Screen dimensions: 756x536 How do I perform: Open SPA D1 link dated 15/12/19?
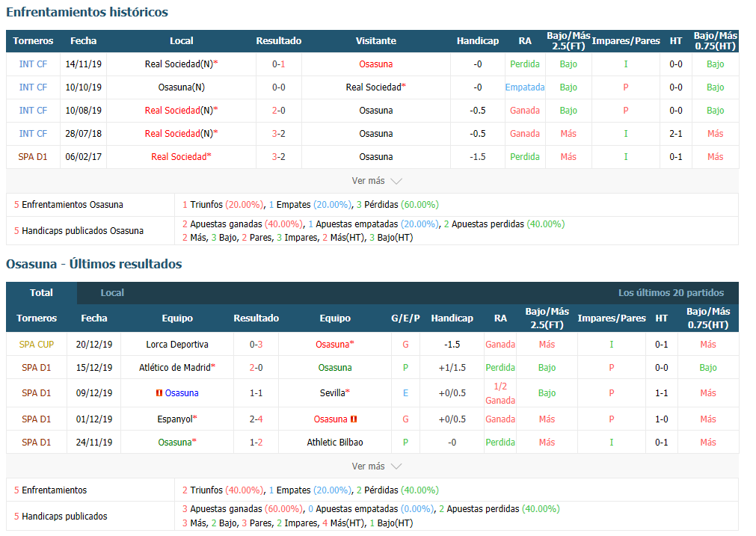(36, 367)
